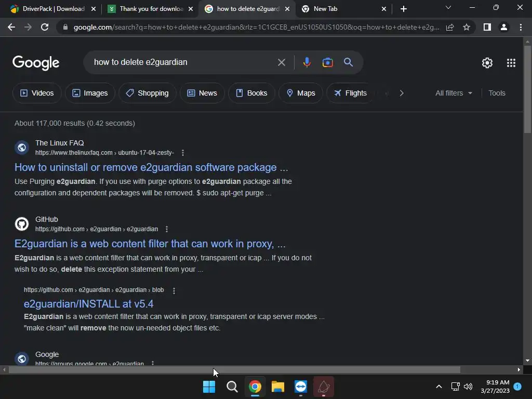
Task: Close the DriverPack tab
Action: click(94, 9)
